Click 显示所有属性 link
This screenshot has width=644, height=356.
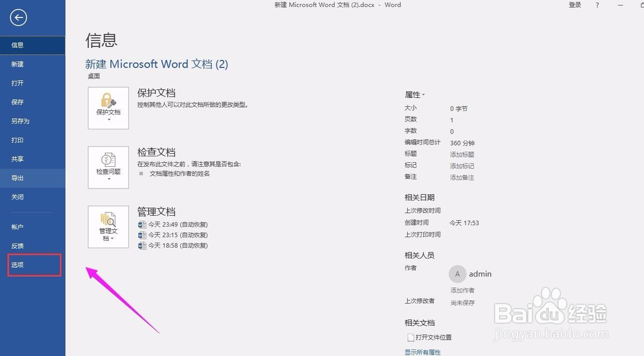point(422,352)
